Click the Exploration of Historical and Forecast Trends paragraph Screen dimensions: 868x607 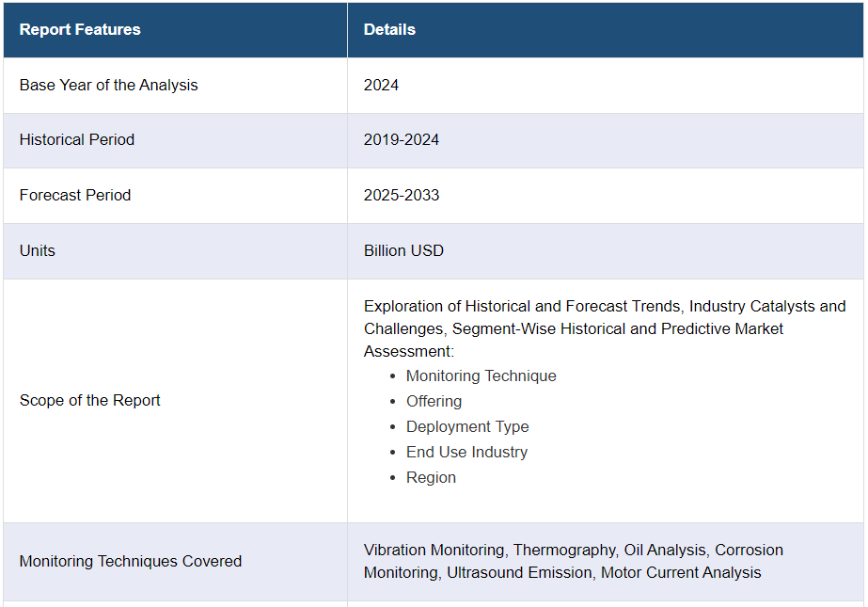[604, 328]
